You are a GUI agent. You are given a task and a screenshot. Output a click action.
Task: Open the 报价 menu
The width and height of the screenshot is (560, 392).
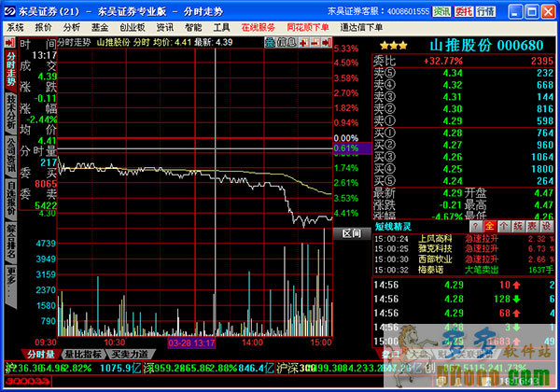click(x=44, y=27)
